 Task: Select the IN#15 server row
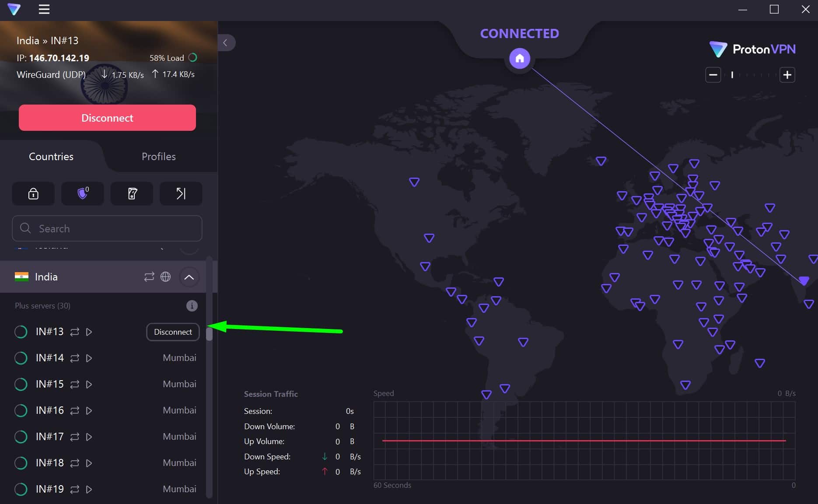(103, 385)
